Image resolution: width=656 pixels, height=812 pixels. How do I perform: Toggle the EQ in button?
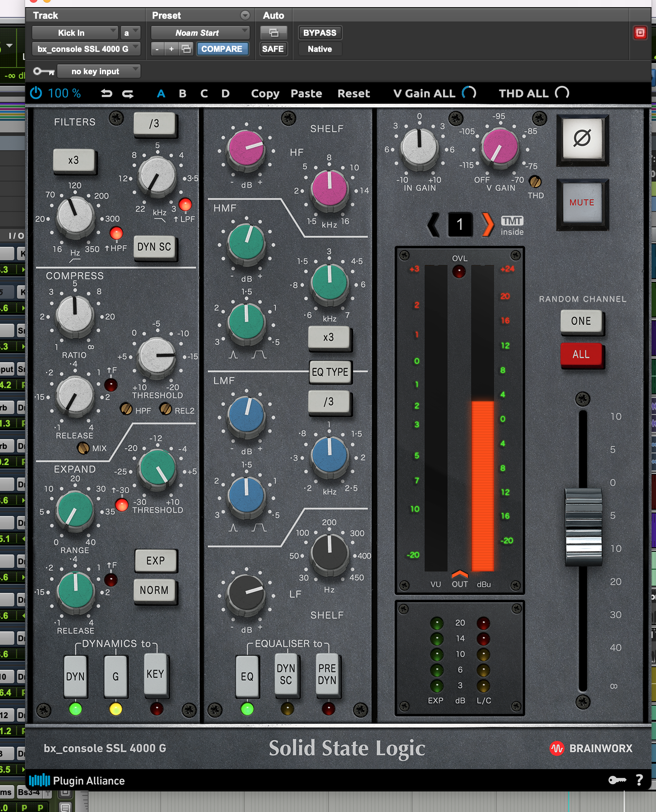click(247, 676)
